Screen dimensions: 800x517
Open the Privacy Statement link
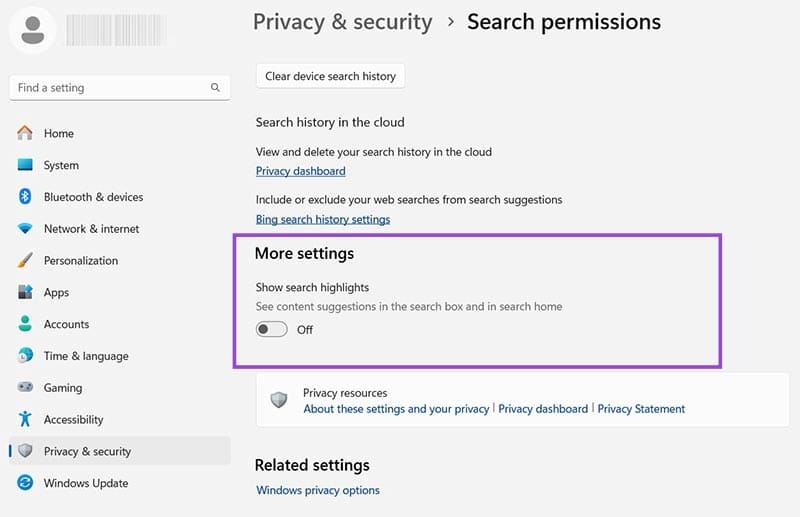(x=641, y=409)
